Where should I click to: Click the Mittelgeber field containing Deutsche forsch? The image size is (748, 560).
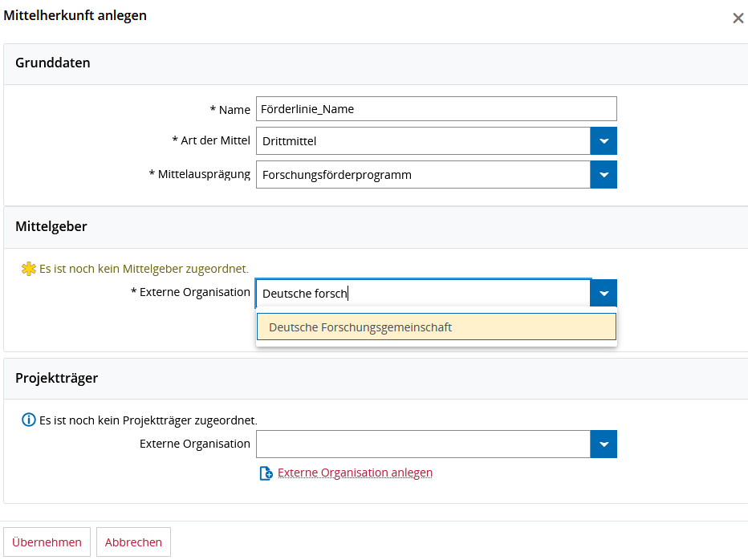423,294
